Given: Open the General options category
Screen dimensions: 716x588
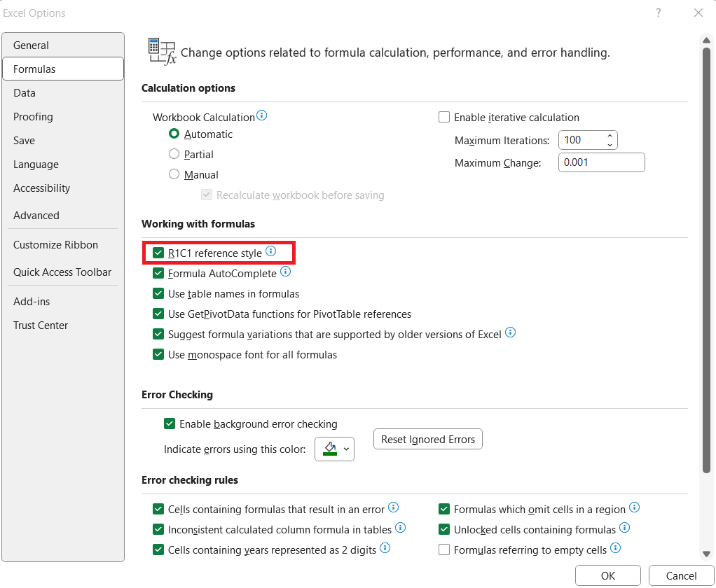Looking at the screenshot, I should 63,45.
